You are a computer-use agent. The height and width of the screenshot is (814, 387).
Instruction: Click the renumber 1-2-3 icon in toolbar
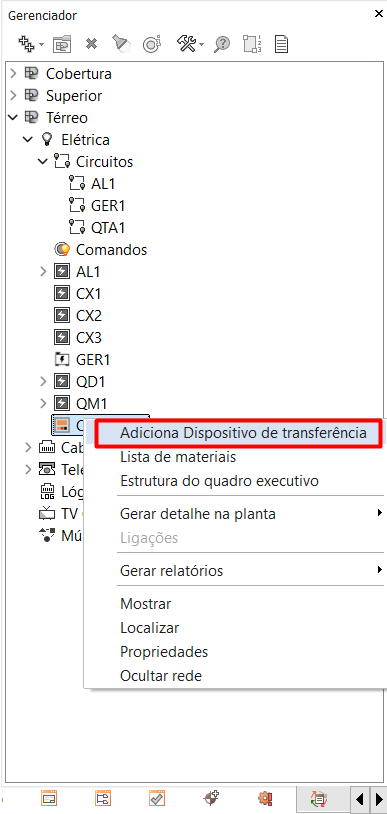(x=251, y=44)
